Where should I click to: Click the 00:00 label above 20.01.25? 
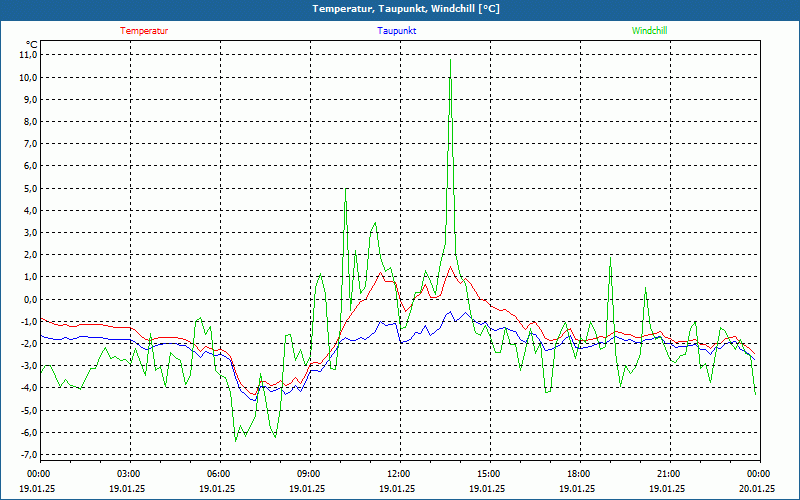point(757,474)
